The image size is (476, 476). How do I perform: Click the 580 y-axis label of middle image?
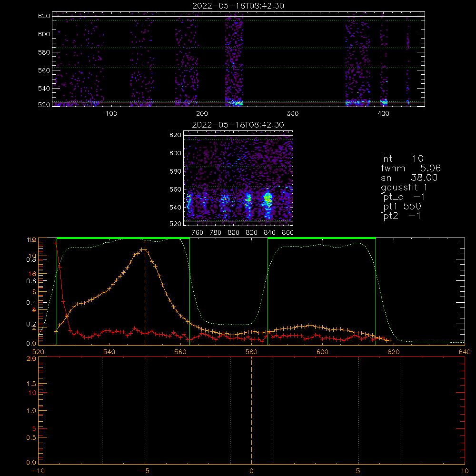click(175, 171)
